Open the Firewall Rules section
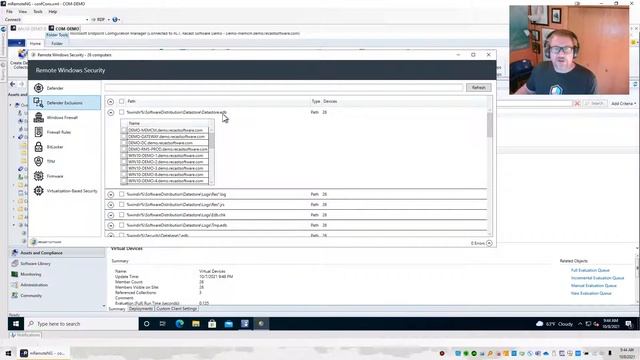This screenshot has width=640, height=360. point(59,132)
